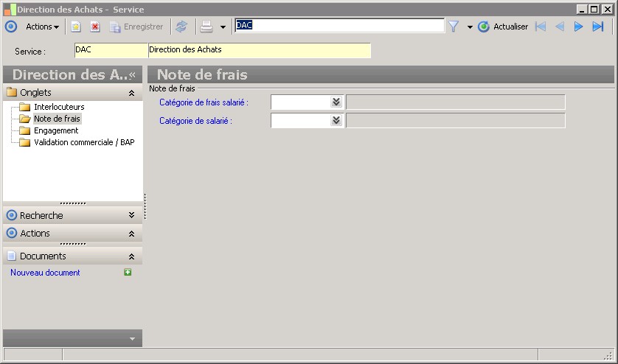Click the Note de frais open folder icon
Image resolution: width=618 pixels, height=364 pixels.
(x=25, y=119)
